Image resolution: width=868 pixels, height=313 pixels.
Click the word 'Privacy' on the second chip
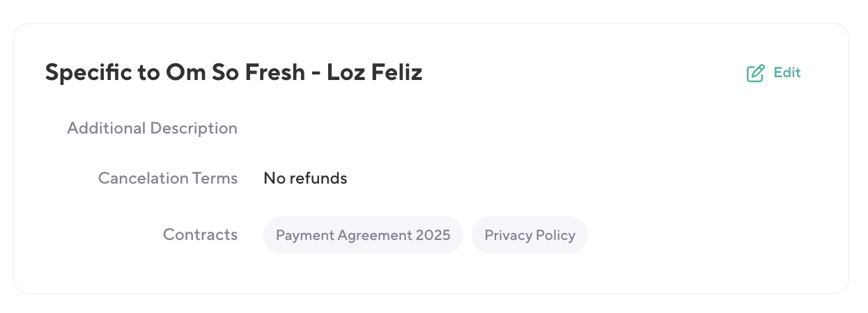(x=508, y=235)
